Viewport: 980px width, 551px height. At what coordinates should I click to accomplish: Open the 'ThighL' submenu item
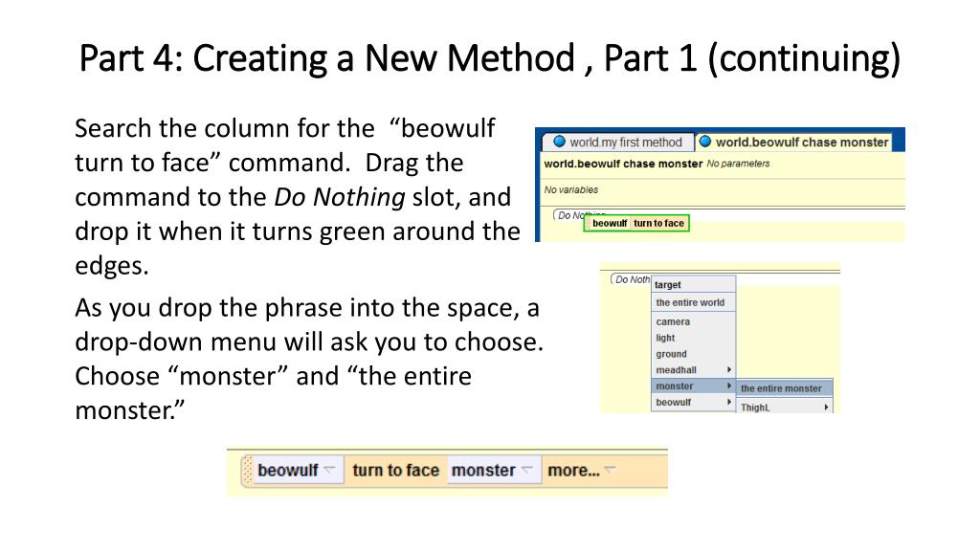785,407
